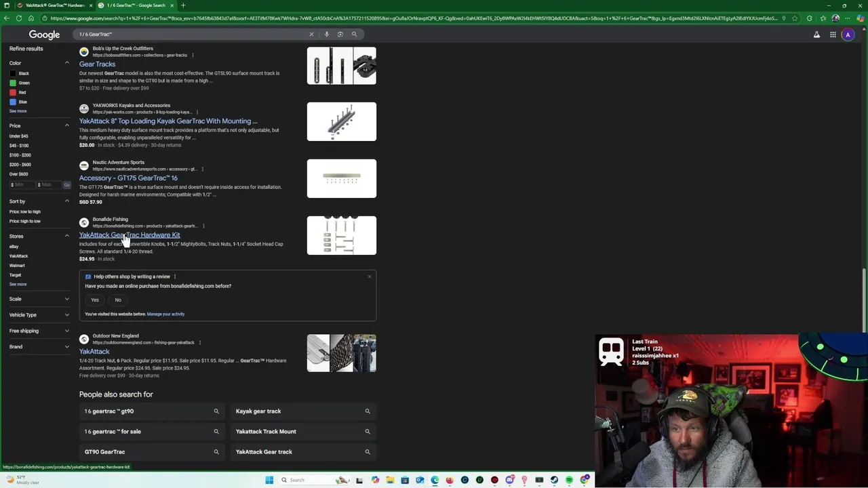
Task: Open Firefox from the taskbar
Action: [x=450, y=480]
